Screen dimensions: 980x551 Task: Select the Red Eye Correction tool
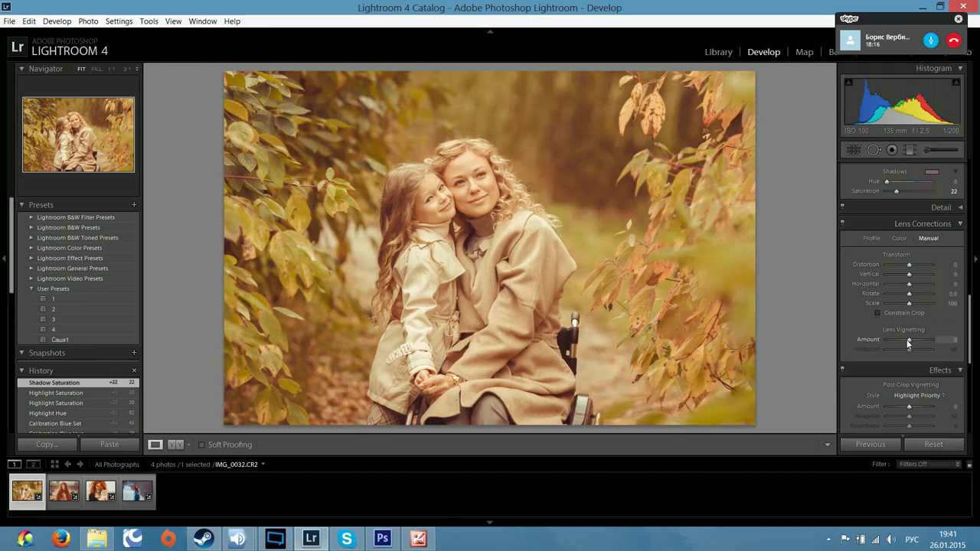[x=892, y=150]
